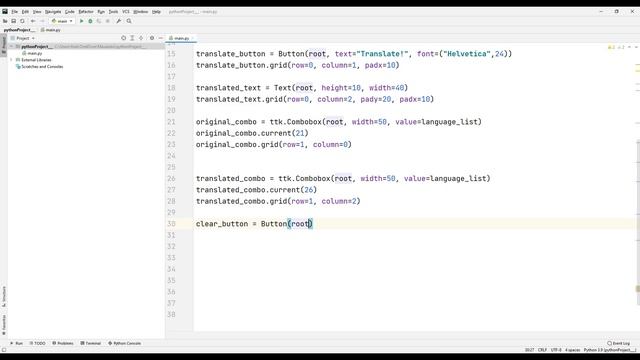Collapse the pythonProject root folder
The image size is (640, 360).
11,47
